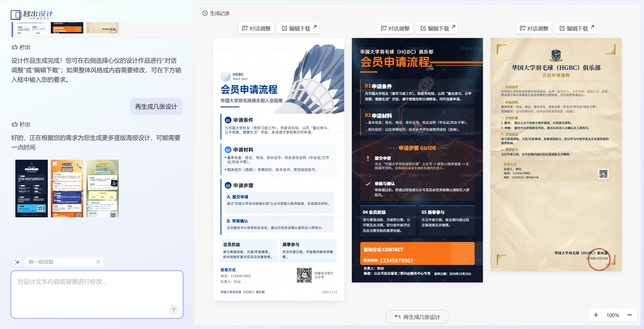Viewport: 644px width, 329px height.
Task: Click 对话调整 above the blue shuttlecock poster
Action: pyautogui.click(x=256, y=28)
